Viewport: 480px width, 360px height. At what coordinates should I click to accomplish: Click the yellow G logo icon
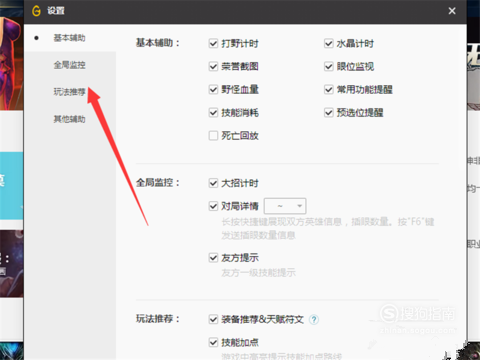click(x=36, y=11)
